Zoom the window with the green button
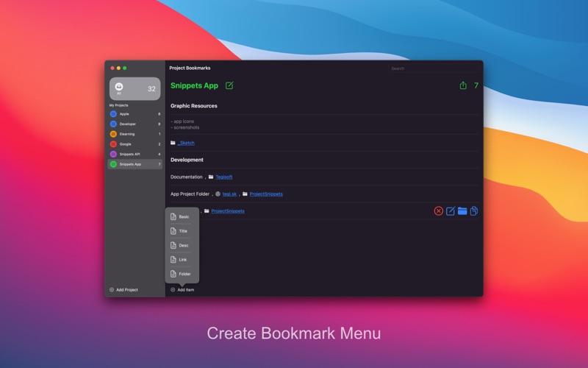 click(x=124, y=68)
